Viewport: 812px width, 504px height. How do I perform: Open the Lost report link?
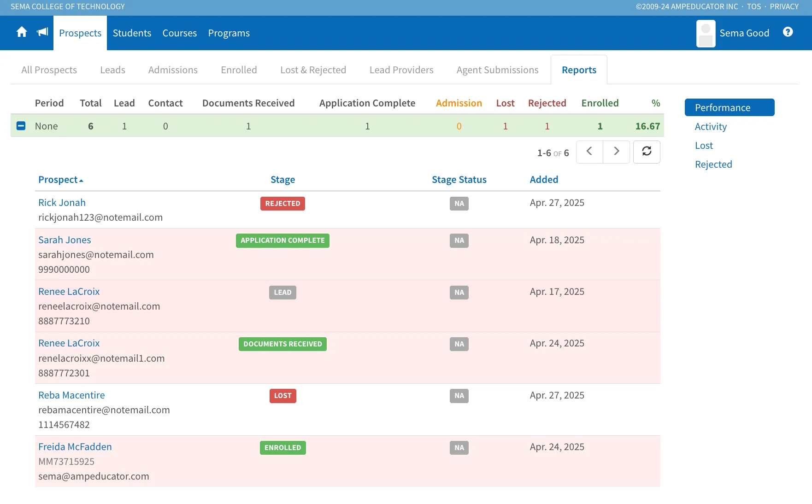[704, 146]
